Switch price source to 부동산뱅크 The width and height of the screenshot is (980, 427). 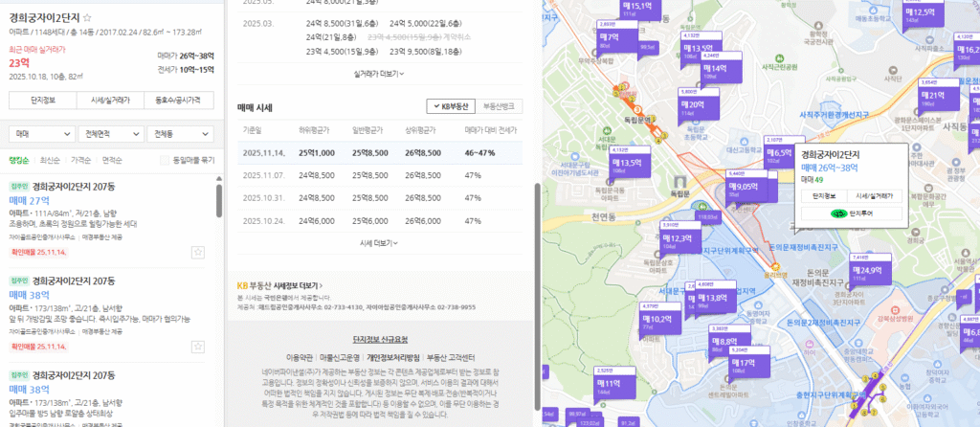[x=499, y=106]
